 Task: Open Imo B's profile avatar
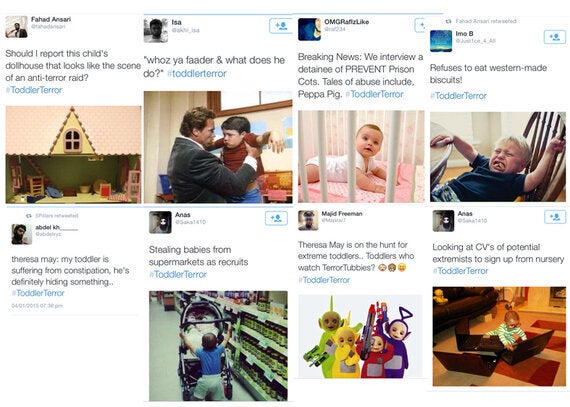pyautogui.click(x=441, y=41)
